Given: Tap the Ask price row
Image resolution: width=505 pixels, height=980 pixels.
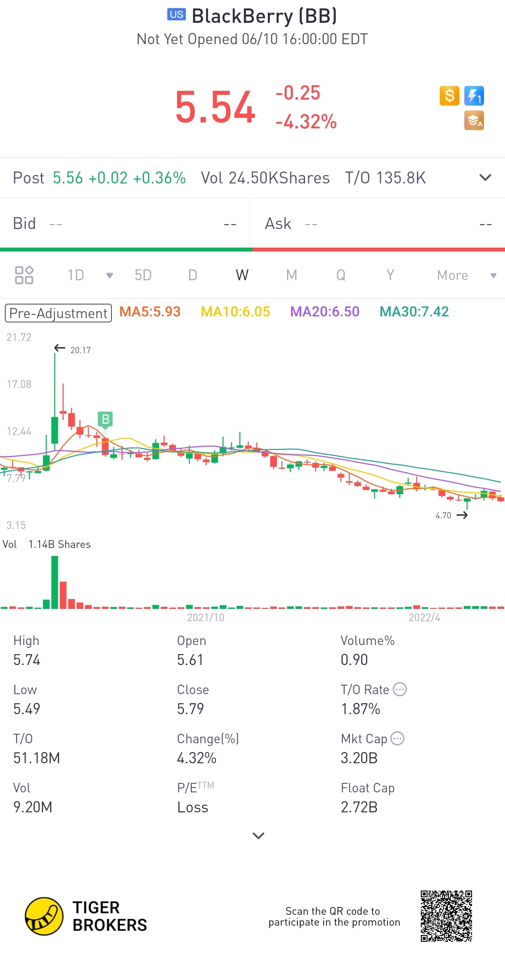Looking at the screenshot, I should [x=378, y=223].
